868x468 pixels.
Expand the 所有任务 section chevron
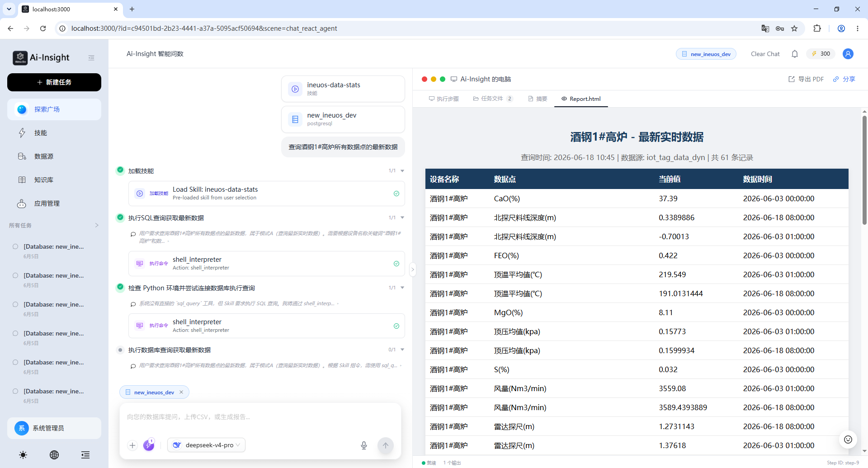point(97,225)
